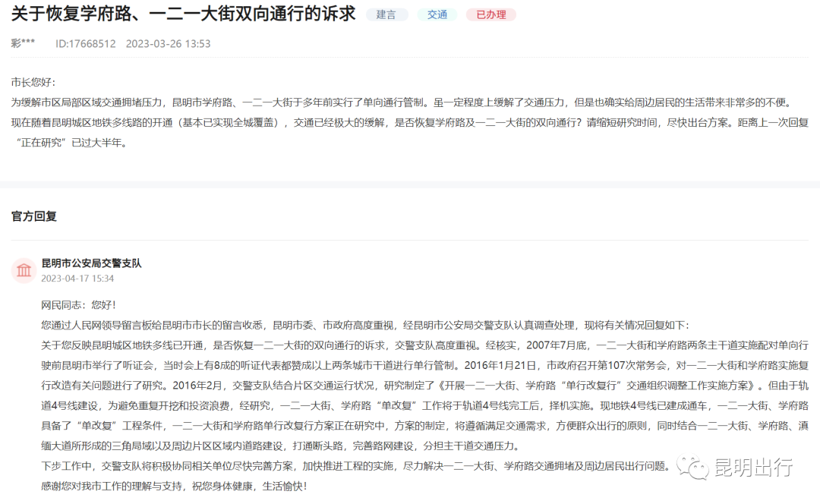820x504 pixels.
Task: Select the post ID 17668512
Action: [86, 44]
